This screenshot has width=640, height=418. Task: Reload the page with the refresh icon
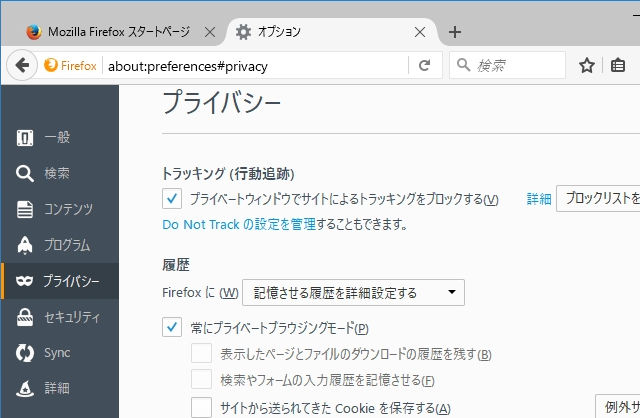pos(424,65)
